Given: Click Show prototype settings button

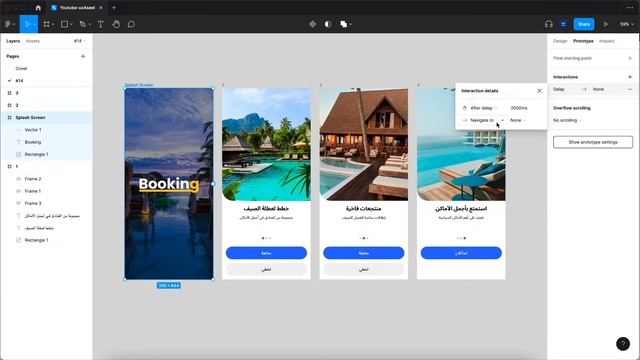Looking at the screenshot, I should tap(593, 142).
